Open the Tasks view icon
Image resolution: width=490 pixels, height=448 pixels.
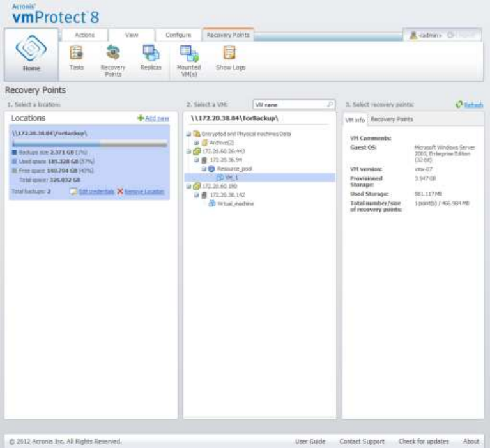[x=76, y=53]
